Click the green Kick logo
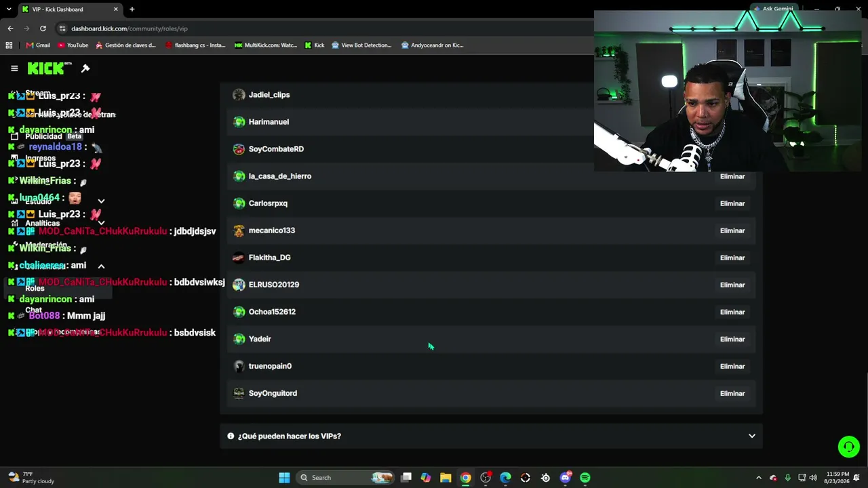The image size is (868, 488). point(49,68)
